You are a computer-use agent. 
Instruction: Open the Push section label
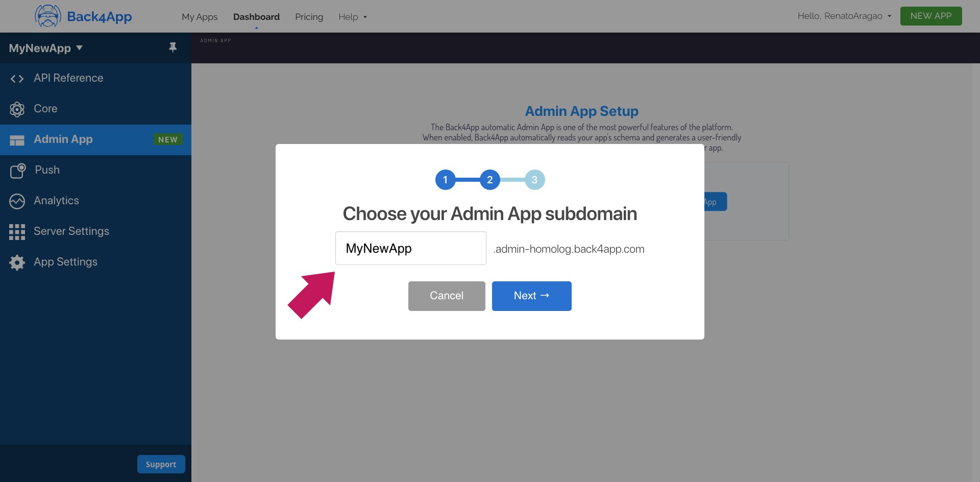point(47,170)
